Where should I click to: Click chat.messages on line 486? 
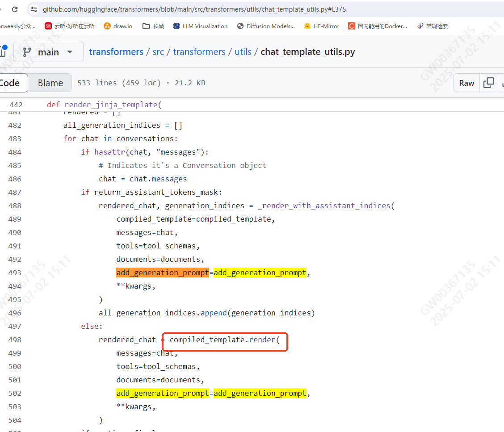point(158,179)
